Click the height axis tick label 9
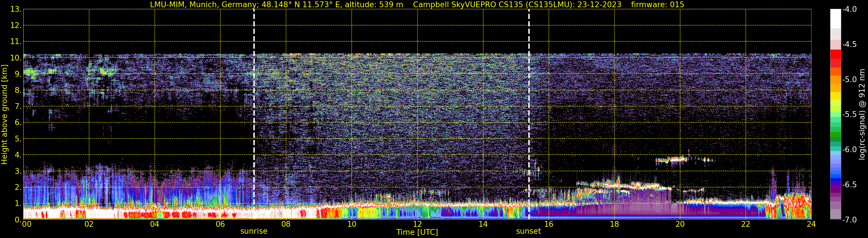Image resolution: width=868 pixels, height=238 pixels. click(x=18, y=74)
